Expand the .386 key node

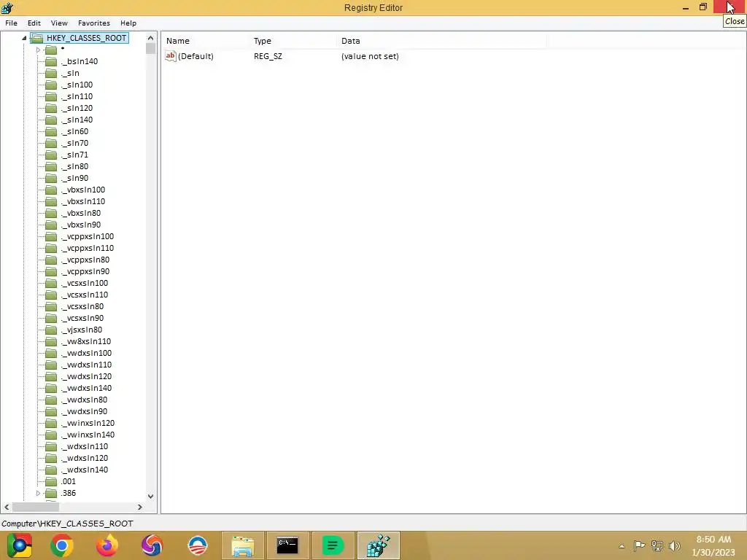tap(38, 494)
